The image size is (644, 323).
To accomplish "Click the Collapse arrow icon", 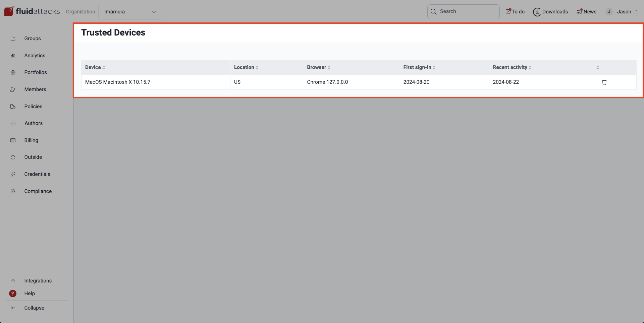I will coord(13,308).
